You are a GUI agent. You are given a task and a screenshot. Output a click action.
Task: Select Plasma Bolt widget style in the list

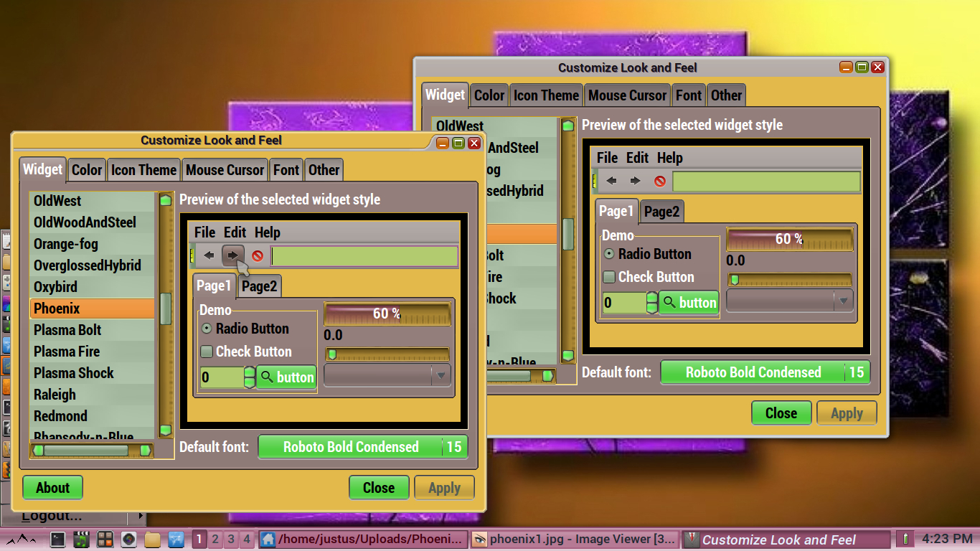(x=92, y=330)
